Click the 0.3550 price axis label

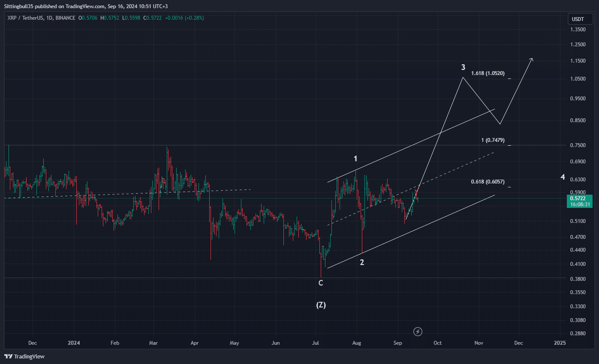point(578,292)
